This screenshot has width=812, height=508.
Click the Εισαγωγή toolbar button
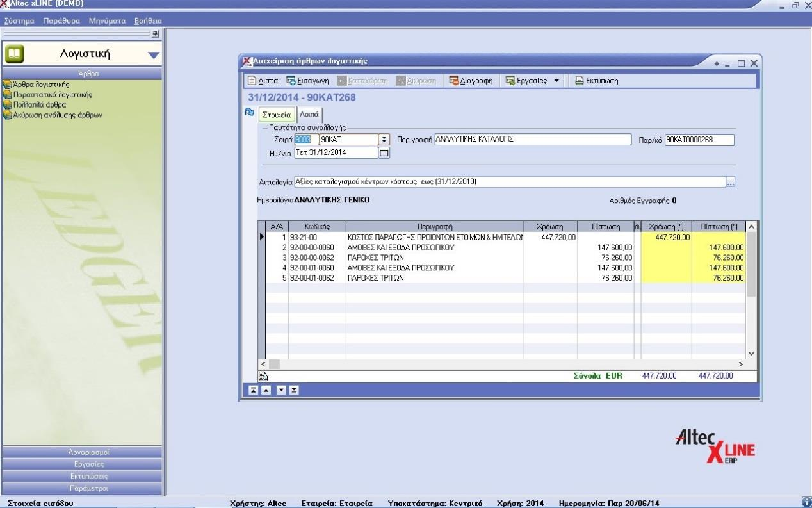coord(307,81)
